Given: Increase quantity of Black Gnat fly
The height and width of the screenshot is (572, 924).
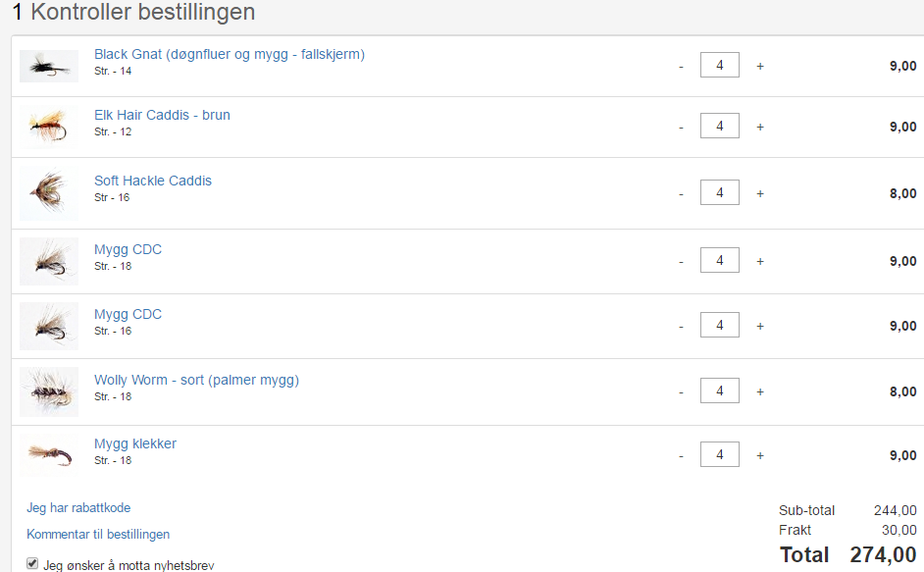Looking at the screenshot, I should point(760,66).
